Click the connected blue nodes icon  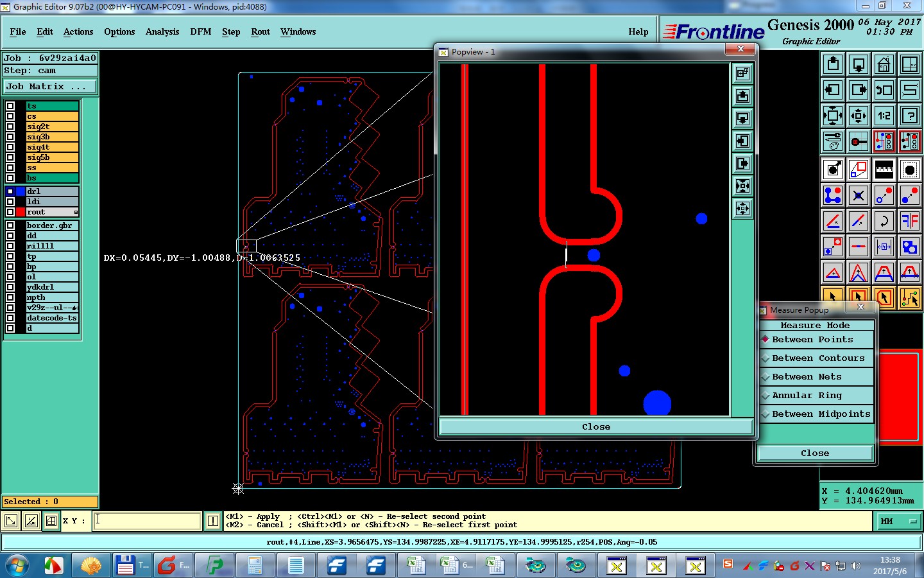[x=833, y=195]
